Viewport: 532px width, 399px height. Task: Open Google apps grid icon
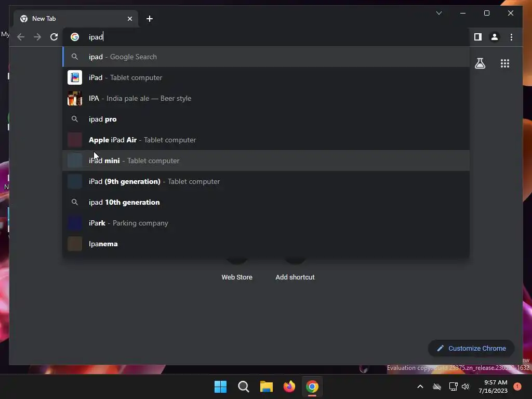click(x=505, y=63)
